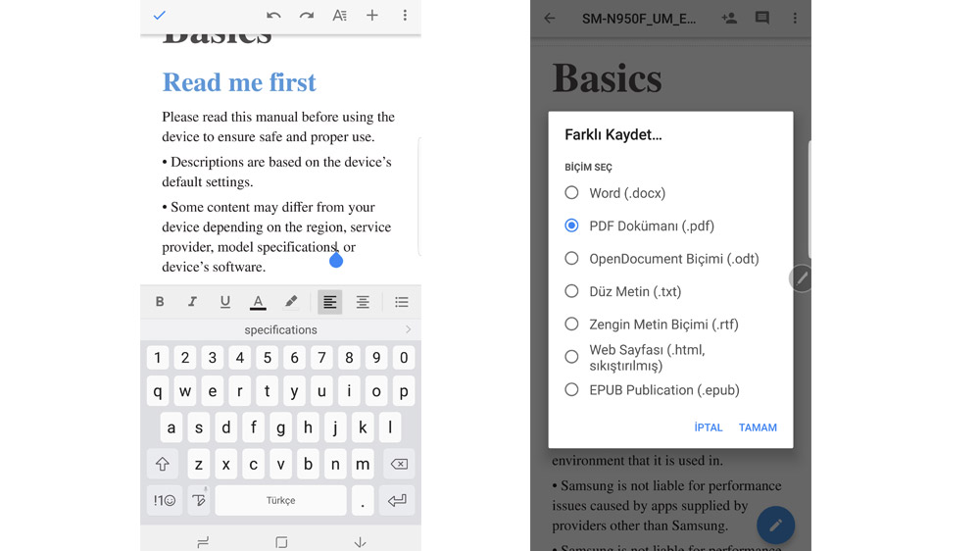Tap the number 1 key
The width and height of the screenshot is (980, 551).
(158, 358)
